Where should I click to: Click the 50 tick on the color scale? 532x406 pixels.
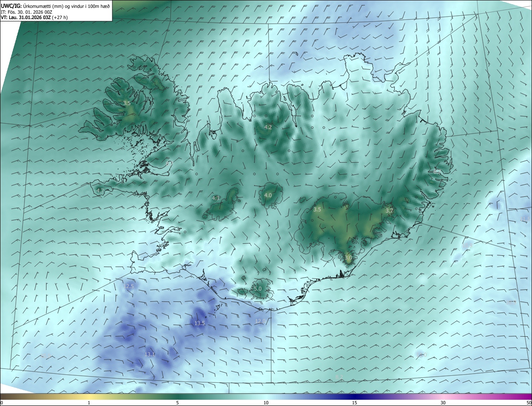click(529, 403)
